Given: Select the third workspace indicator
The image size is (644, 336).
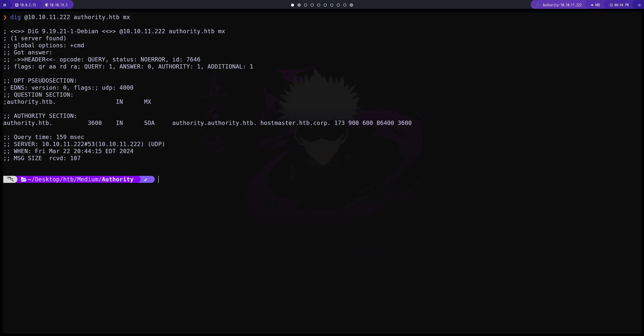Looking at the screenshot, I should point(305,5).
